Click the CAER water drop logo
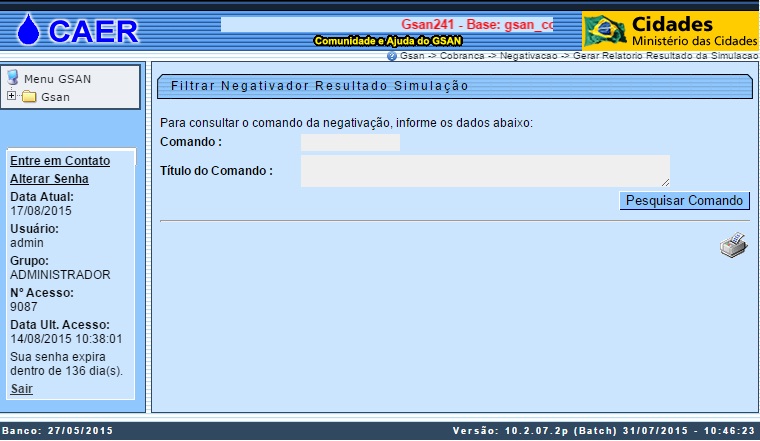 (28, 29)
